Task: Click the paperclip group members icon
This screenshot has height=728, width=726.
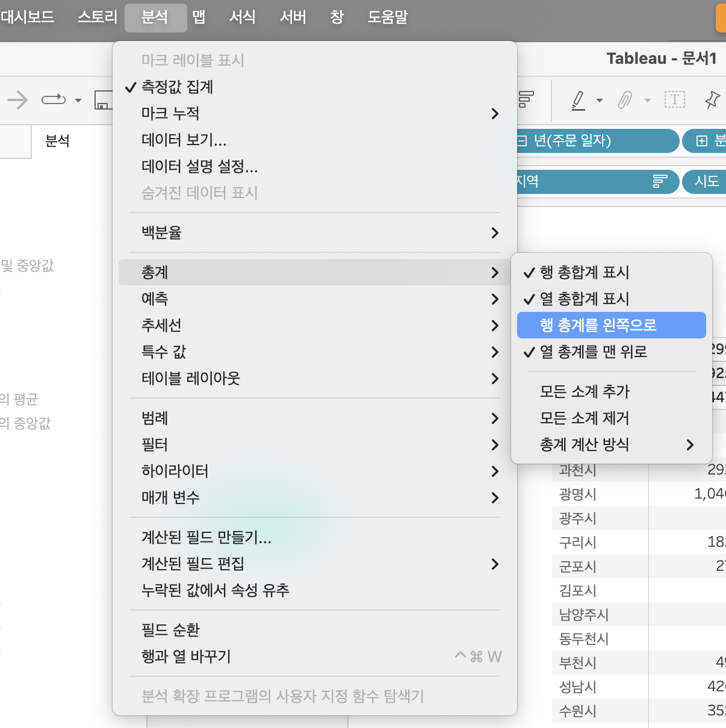Action: click(625, 100)
